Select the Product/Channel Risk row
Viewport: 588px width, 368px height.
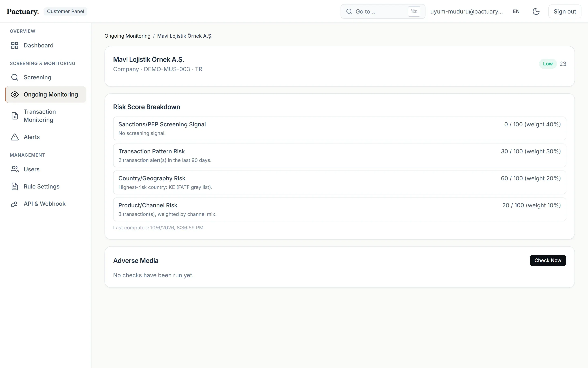point(340,209)
